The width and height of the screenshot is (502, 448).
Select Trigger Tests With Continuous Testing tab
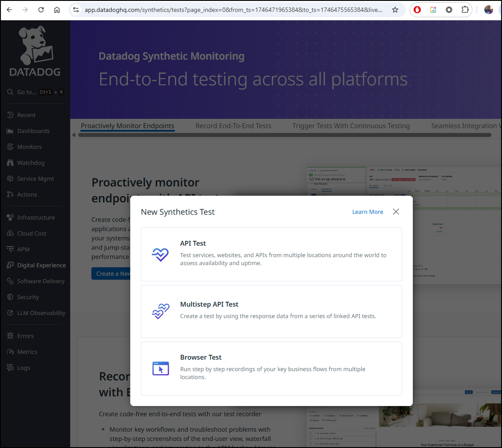click(351, 126)
